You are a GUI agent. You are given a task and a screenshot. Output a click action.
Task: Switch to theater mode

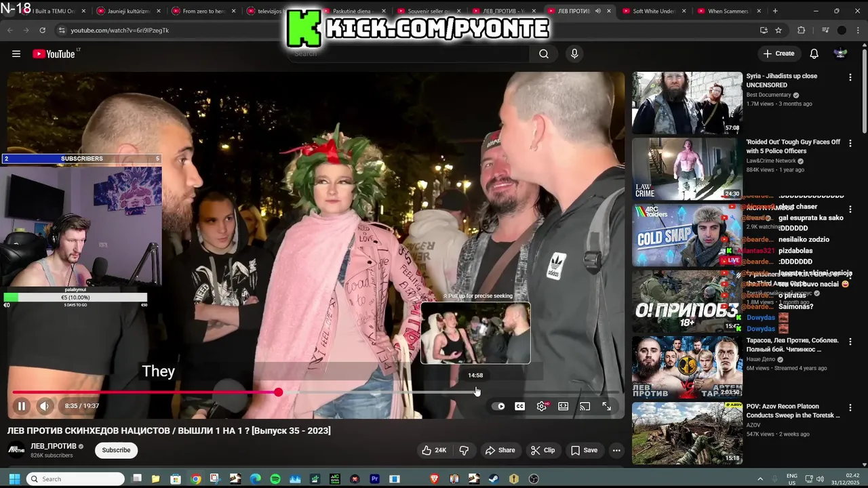[563, 406]
